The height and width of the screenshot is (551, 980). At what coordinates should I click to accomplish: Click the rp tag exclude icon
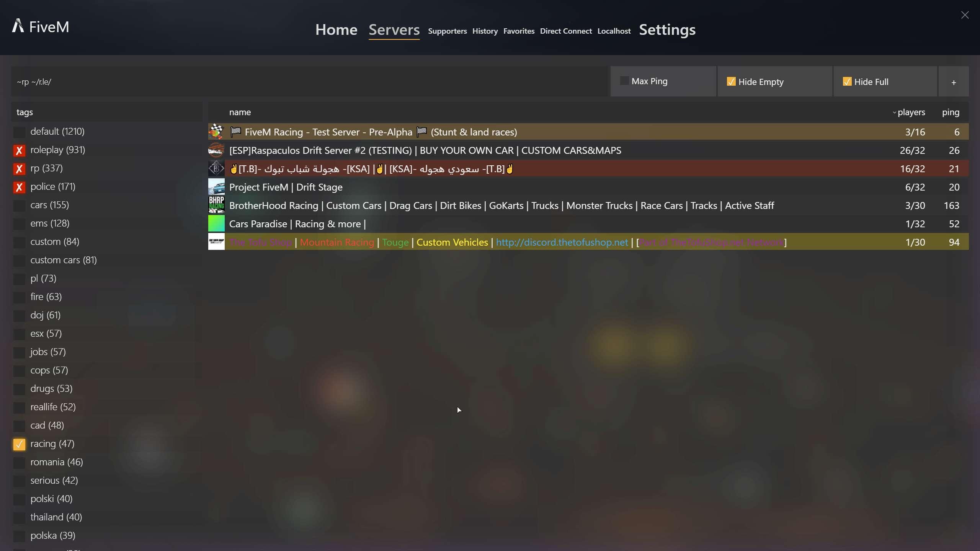[x=19, y=168]
